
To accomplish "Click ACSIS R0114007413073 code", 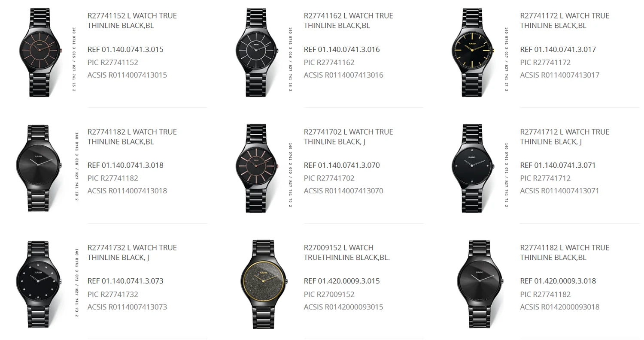I will pos(127,307).
